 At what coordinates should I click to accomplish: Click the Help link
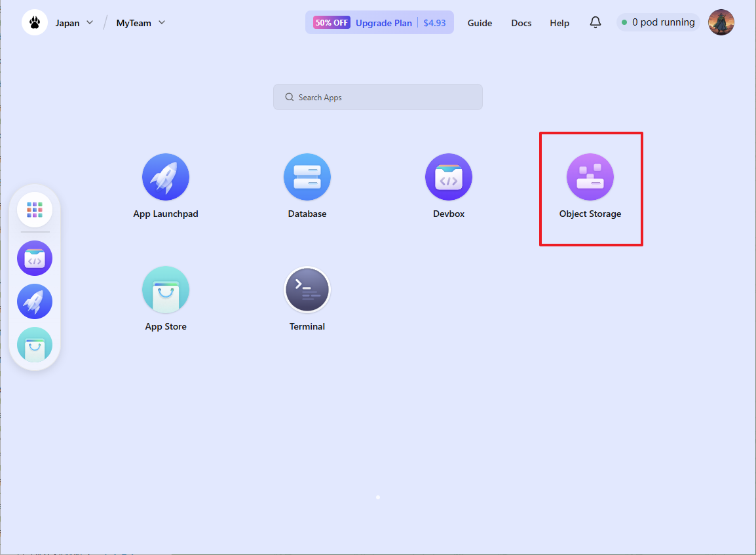pos(559,23)
